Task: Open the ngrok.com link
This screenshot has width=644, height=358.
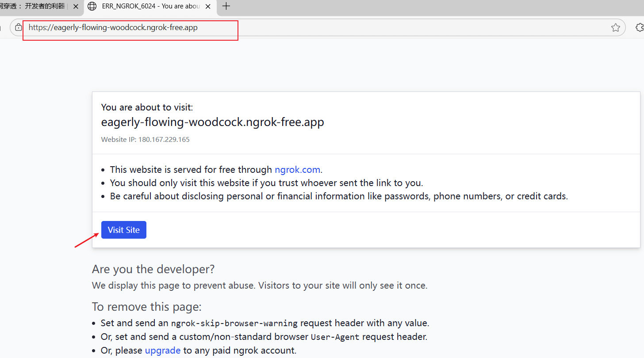Action: [297, 170]
